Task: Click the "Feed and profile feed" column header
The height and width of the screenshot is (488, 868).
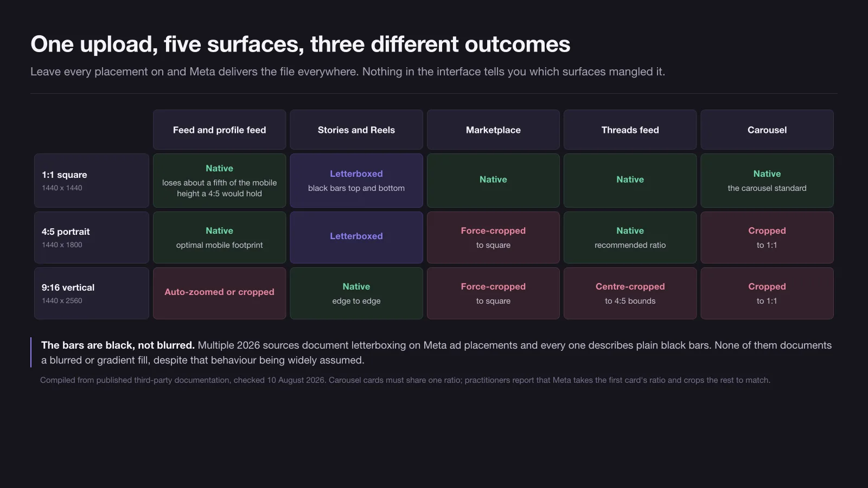Action: (x=219, y=130)
